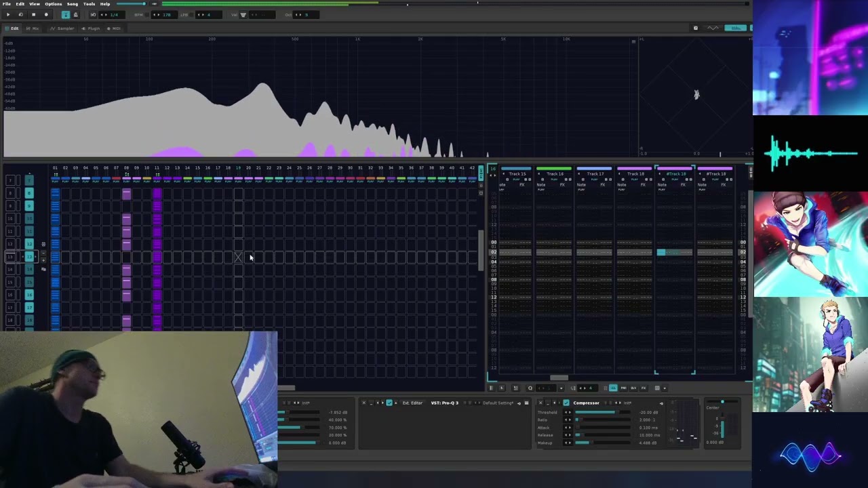868x488 pixels.
Task: Collapse Track 15 with its arrow
Action: 504,174
